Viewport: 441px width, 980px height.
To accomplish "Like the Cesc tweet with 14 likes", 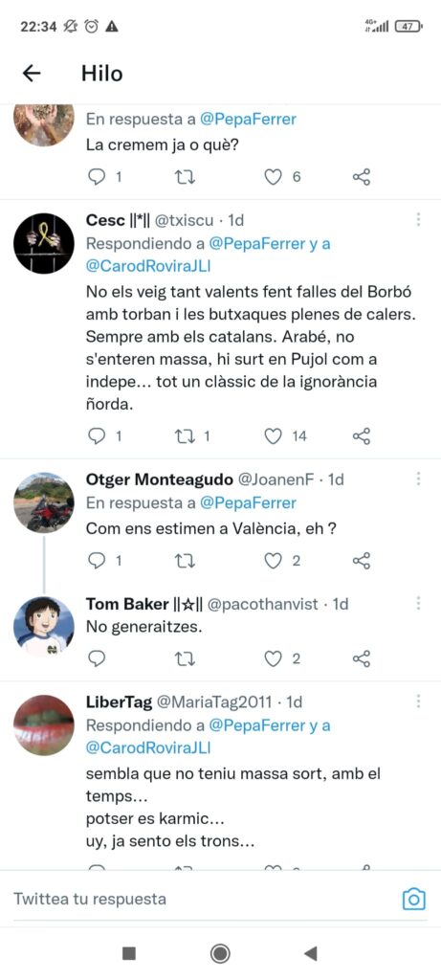I will coord(273,436).
